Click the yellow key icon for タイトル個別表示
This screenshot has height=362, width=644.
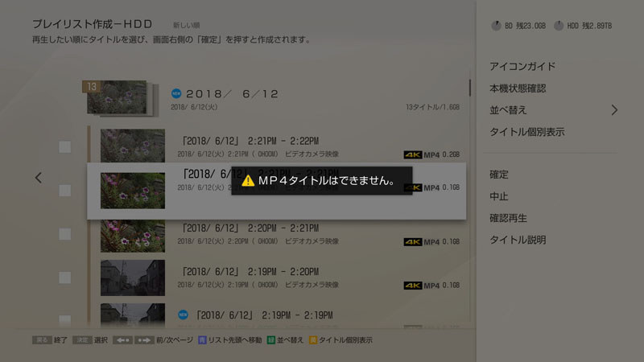coord(313,339)
